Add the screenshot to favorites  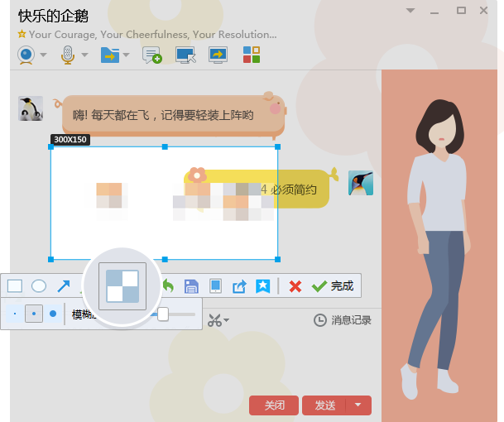(263, 286)
